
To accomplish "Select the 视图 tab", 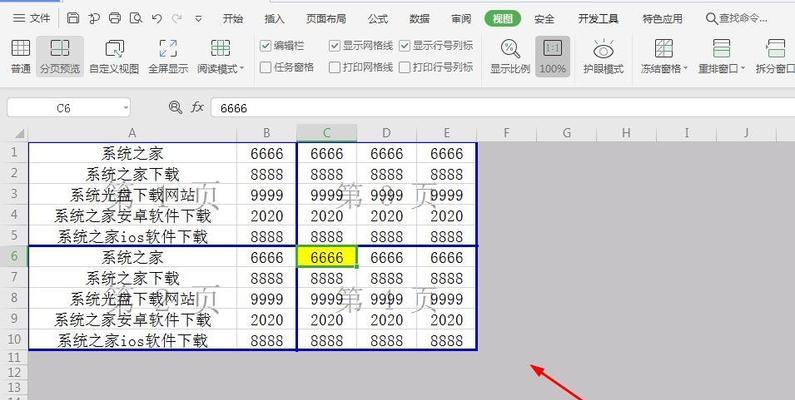I will point(502,19).
